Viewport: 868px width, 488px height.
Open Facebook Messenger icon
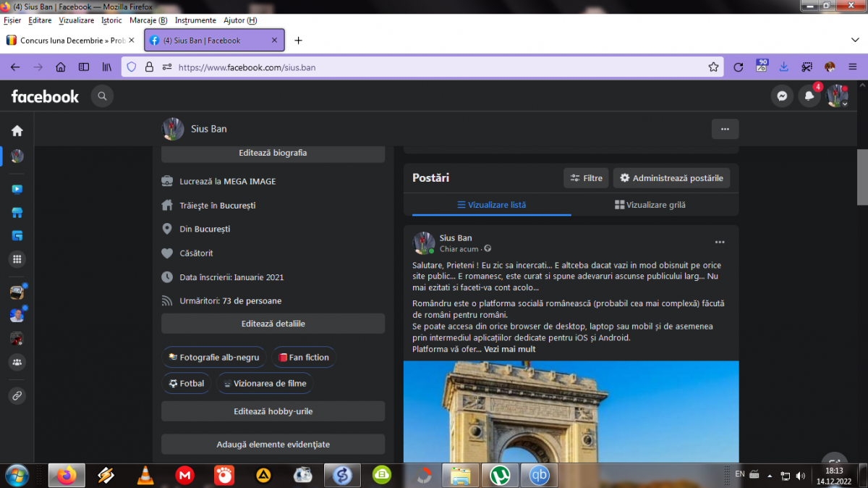pyautogui.click(x=782, y=96)
